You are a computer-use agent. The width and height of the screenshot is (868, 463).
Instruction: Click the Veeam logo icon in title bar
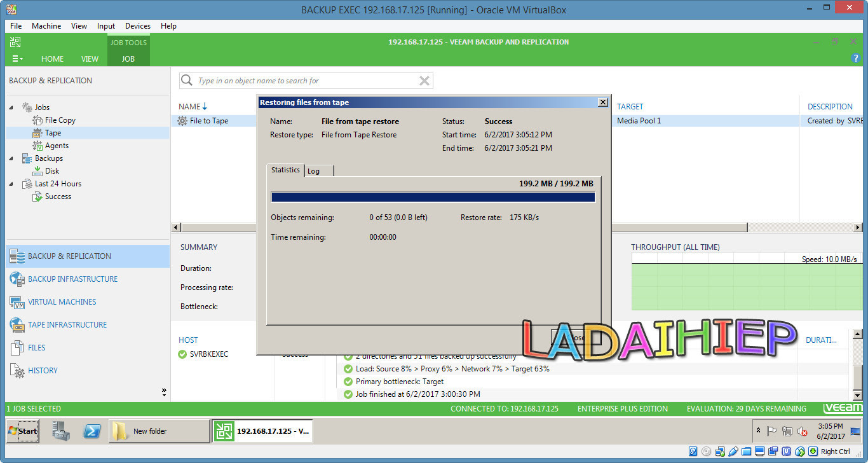[15, 42]
